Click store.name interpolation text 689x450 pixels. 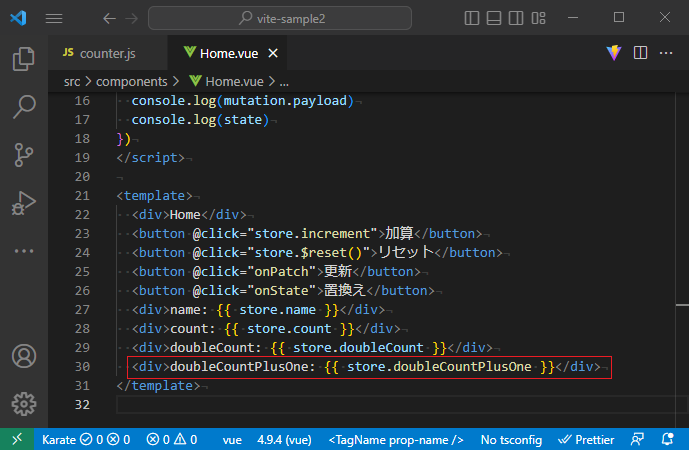[x=277, y=310]
